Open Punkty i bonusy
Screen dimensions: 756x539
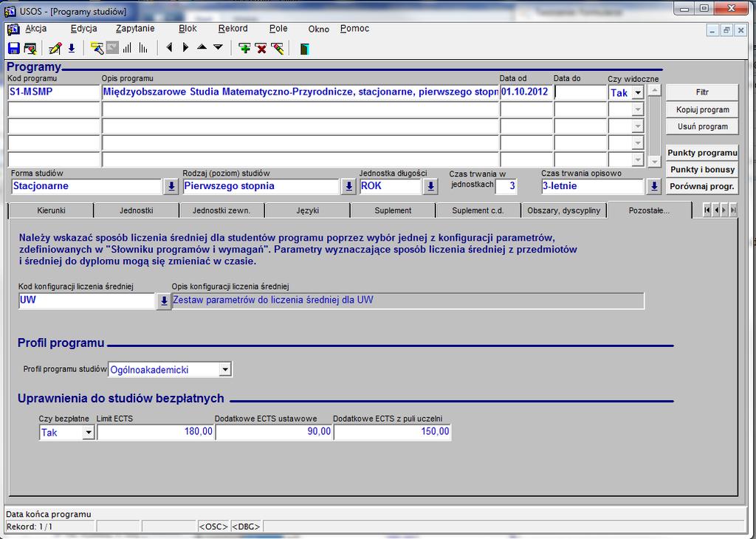702,170
